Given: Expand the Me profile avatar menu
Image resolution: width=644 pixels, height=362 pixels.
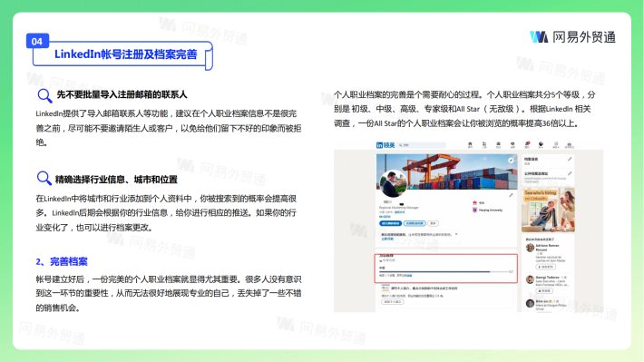Looking at the screenshot, I should 541,144.
